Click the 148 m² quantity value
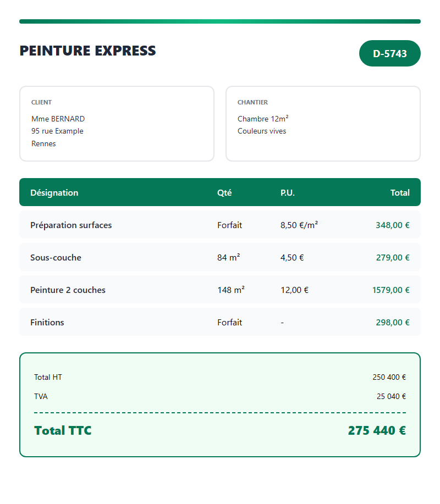The height and width of the screenshot is (504, 440). point(230,290)
